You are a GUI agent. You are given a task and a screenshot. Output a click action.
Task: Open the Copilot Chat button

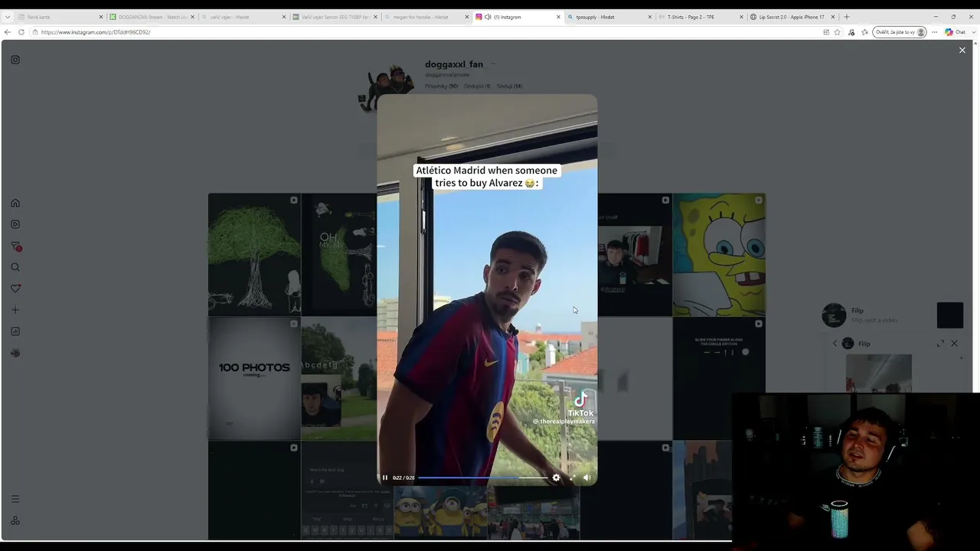(955, 32)
